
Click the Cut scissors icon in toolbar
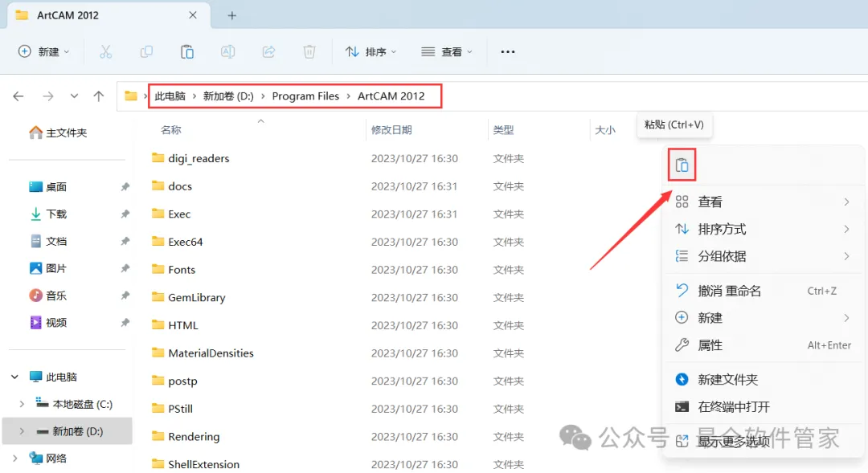[106, 52]
